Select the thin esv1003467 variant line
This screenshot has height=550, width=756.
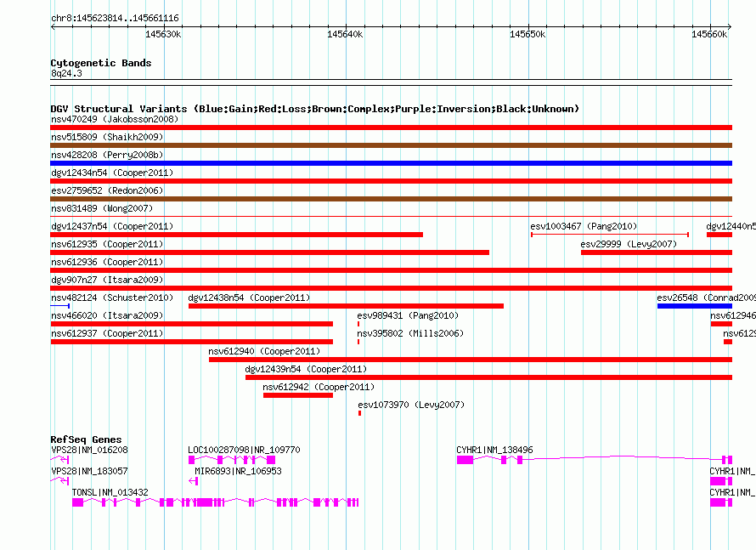click(610, 235)
